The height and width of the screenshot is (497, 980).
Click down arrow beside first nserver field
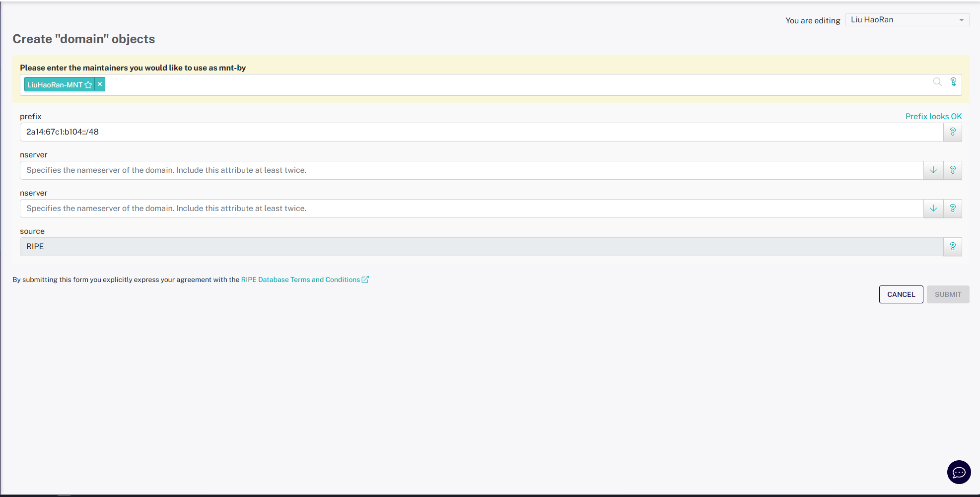coord(933,170)
